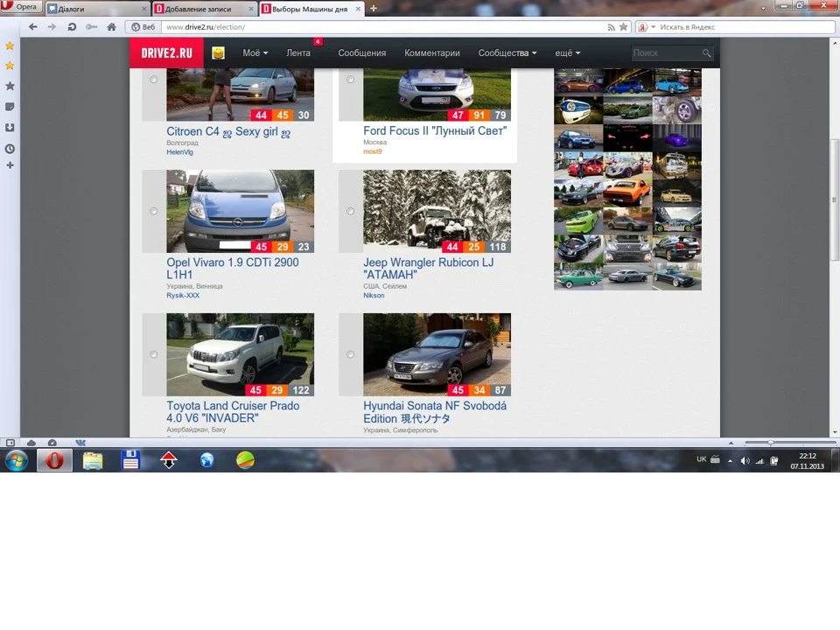
Task: Open the Ford Focus II Лунный Свет link
Action: [x=435, y=130]
